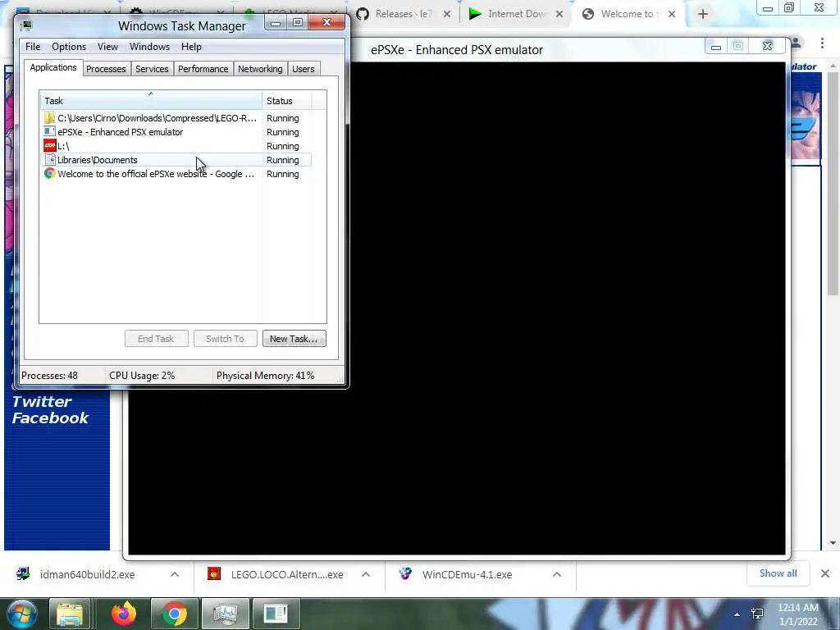Viewport: 840px width, 630px height.
Task: Select the ePSXe - Enhanced PSX emulator task
Action: tap(176, 132)
